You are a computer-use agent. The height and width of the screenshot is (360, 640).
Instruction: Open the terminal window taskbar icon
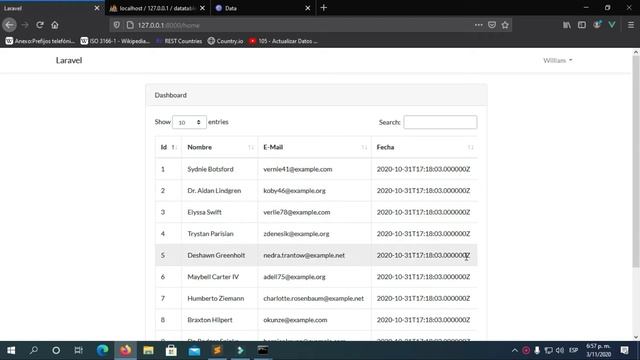pyautogui.click(x=263, y=350)
